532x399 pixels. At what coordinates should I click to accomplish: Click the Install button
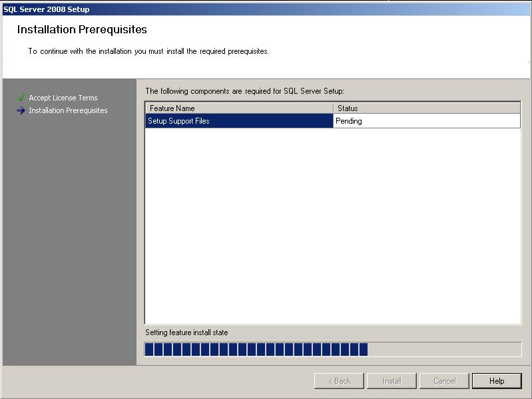[392, 381]
